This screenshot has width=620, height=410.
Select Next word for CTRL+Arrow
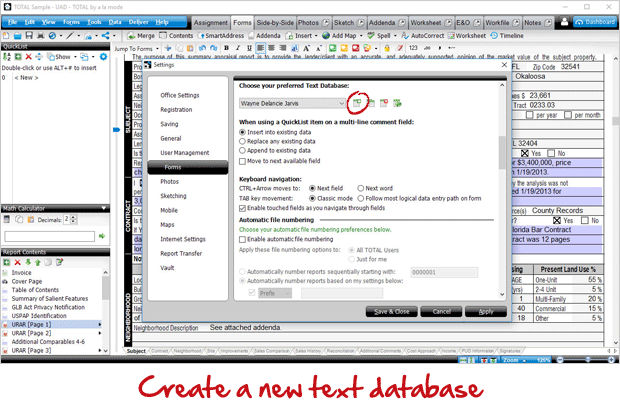(x=361, y=188)
